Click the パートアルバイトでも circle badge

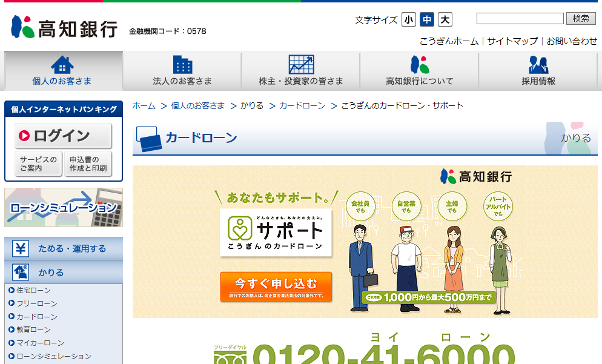pyautogui.click(x=498, y=206)
